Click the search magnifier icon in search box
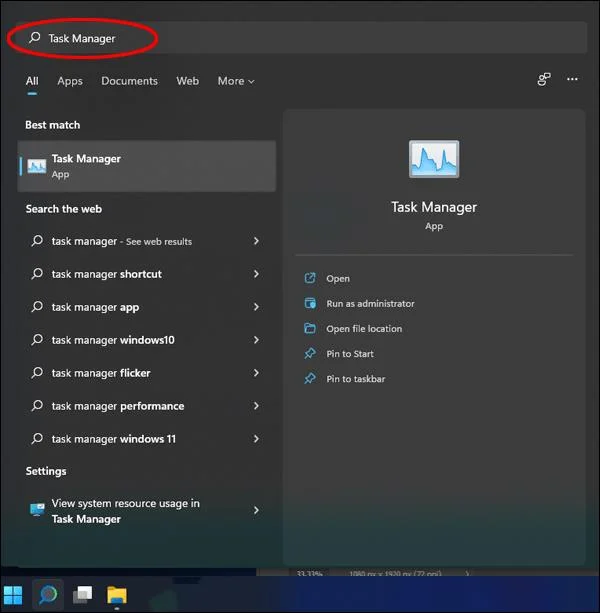Image resolution: width=600 pixels, height=613 pixels. pos(34,38)
